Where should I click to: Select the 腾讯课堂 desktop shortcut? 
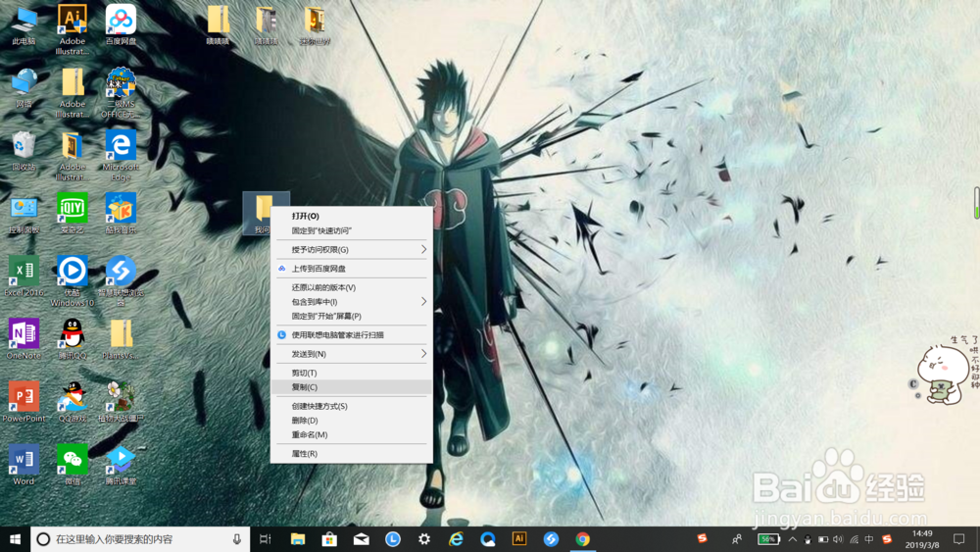(121, 465)
